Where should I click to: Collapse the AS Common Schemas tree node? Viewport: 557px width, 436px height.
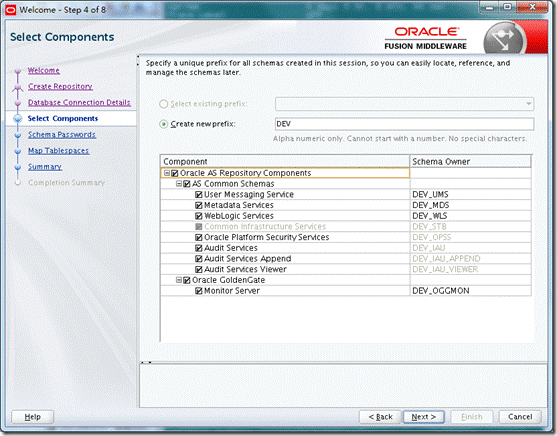pyautogui.click(x=179, y=184)
